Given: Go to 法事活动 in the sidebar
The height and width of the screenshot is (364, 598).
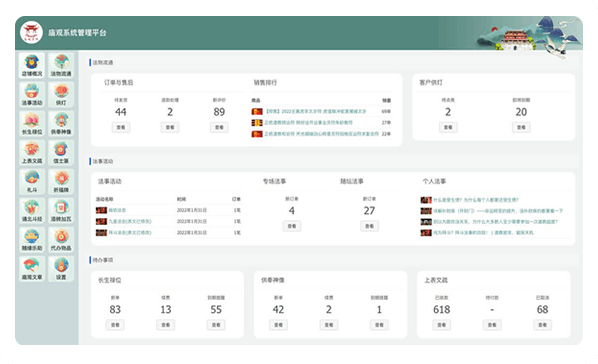Looking at the screenshot, I should (x=32, y=95).
